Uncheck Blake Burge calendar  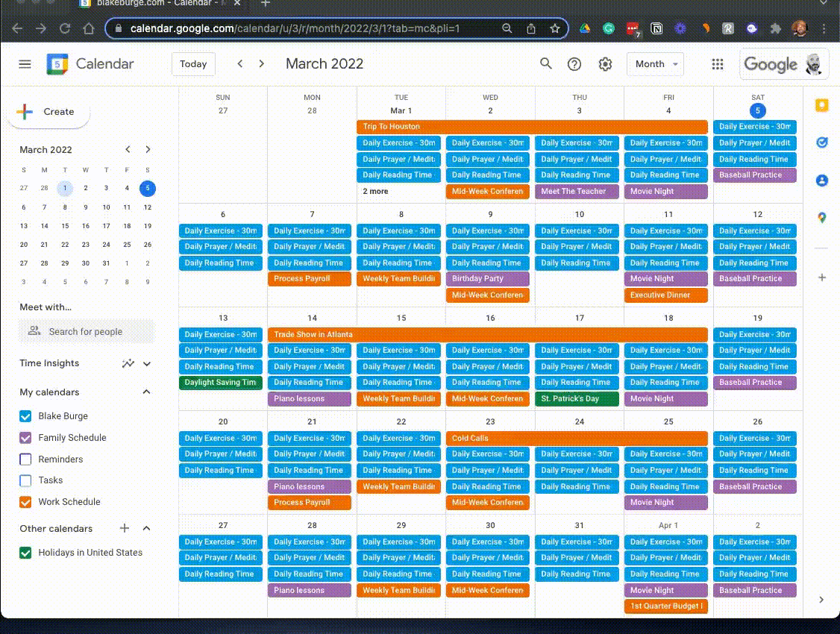[25, 416]
